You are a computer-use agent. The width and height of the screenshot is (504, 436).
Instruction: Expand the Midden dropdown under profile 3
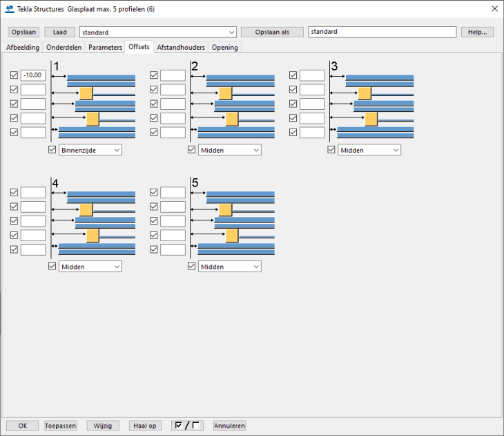coord(369,150)
